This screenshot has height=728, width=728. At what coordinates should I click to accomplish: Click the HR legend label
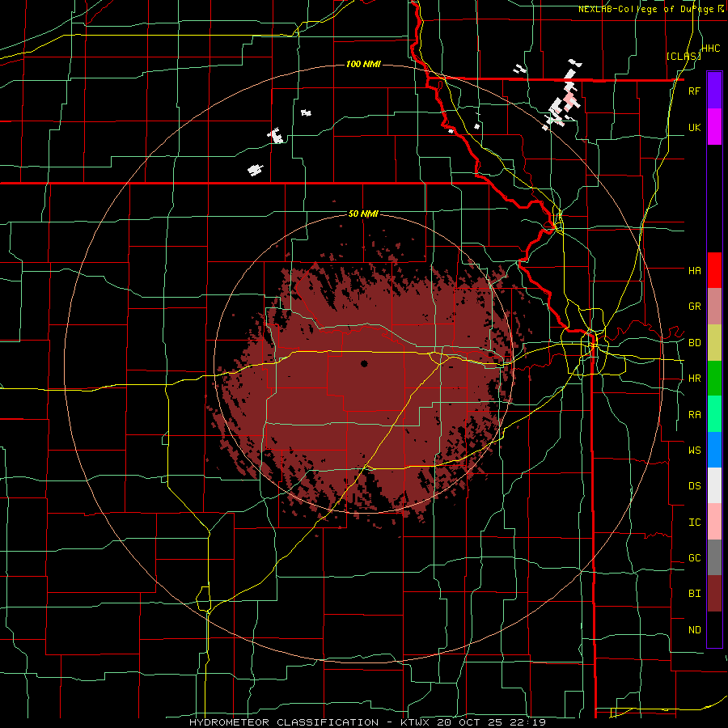click(x=694, y=379)
